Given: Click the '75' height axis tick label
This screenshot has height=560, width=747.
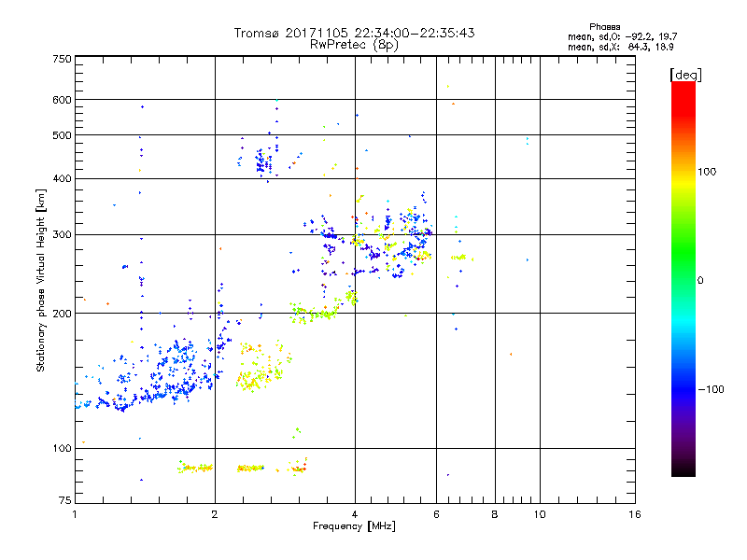Looking at the screenshot, I should pos(65,500).
